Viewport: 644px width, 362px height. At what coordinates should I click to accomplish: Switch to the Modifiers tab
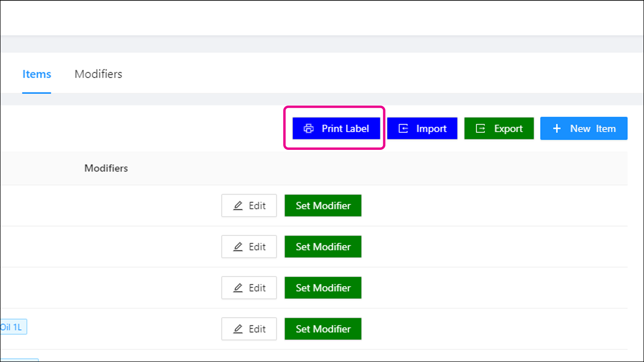pos(99,74)
